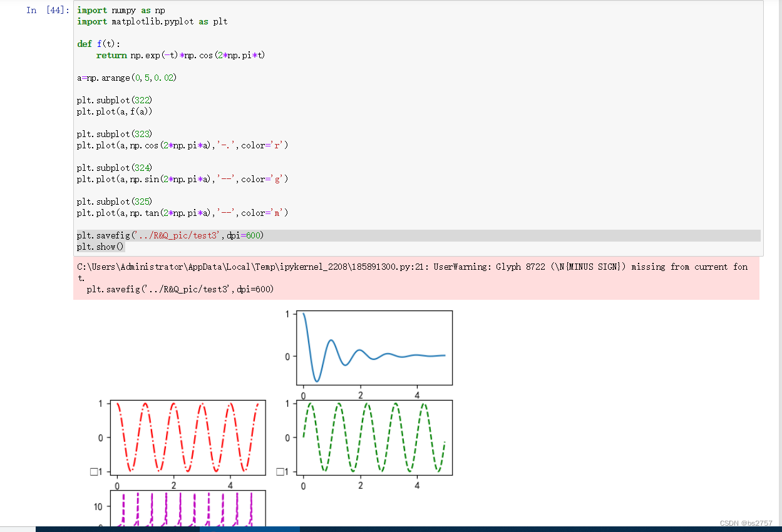Image resolution: width=782 pixels, height=532 pixels.
Task: Click the plt.subplot(325) line
Action: pos(115,202)
